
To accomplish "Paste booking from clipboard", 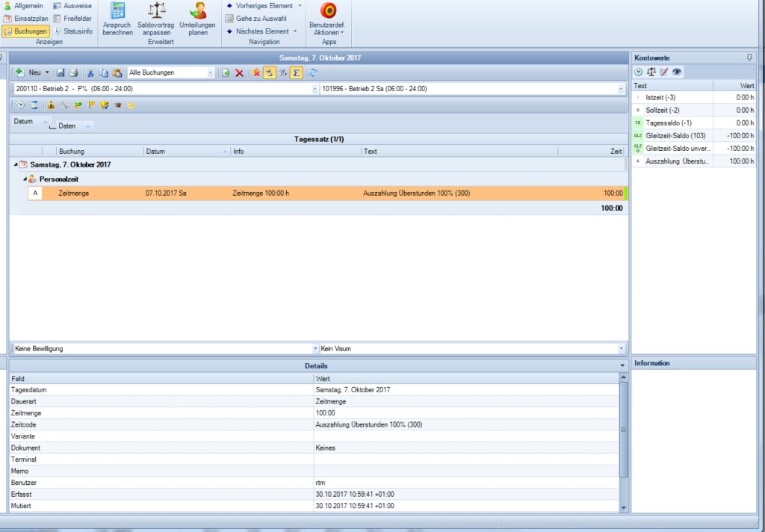I will [x=117, y=72].
